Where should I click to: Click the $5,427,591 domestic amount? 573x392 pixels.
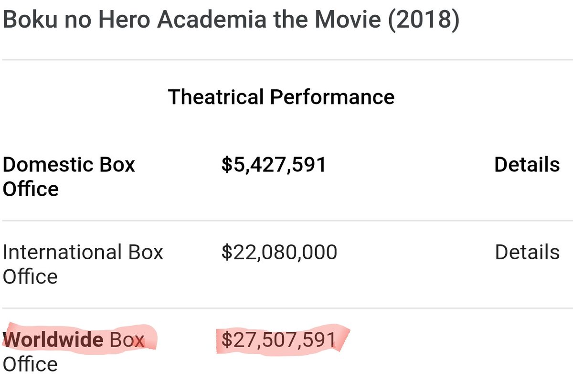274,165
